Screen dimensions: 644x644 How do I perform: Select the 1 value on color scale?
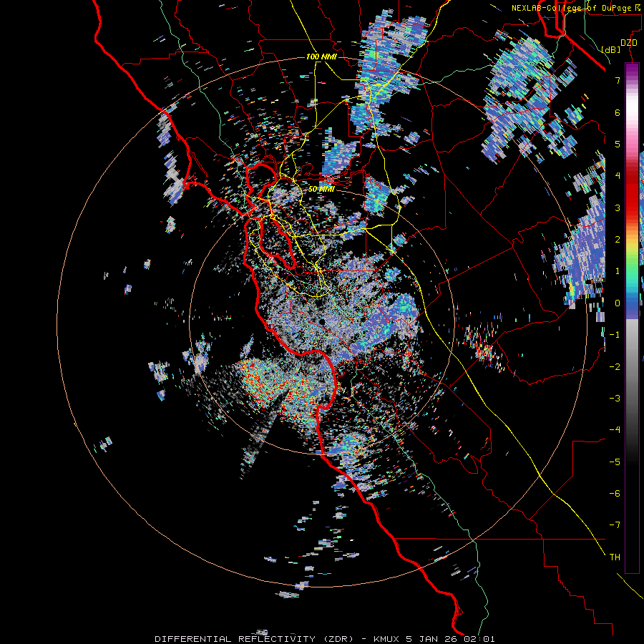(618, 271)
